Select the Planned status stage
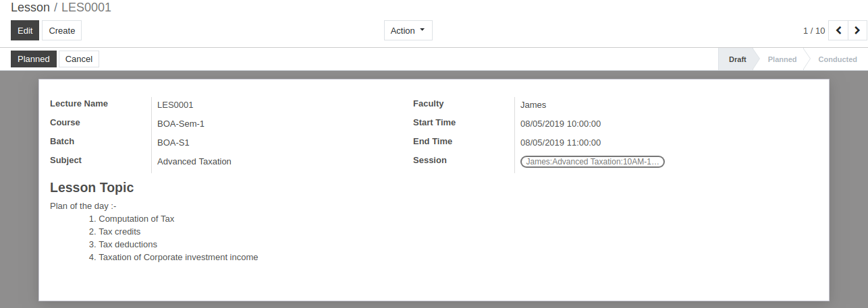 click(782, 59)
